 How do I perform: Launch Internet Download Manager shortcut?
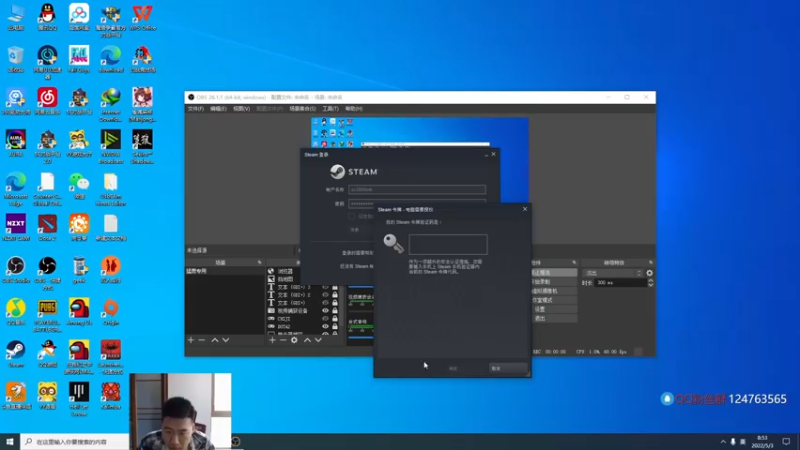click(x=111, y=105)
